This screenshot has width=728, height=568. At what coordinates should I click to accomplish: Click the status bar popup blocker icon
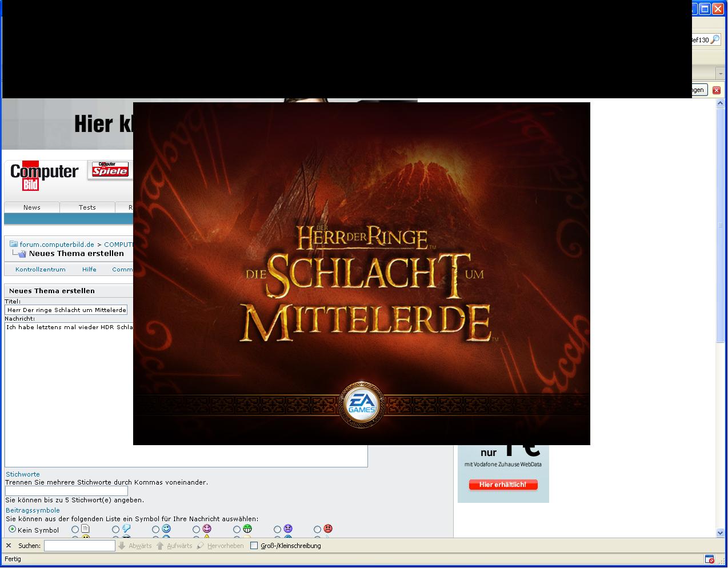coord(709,559)
